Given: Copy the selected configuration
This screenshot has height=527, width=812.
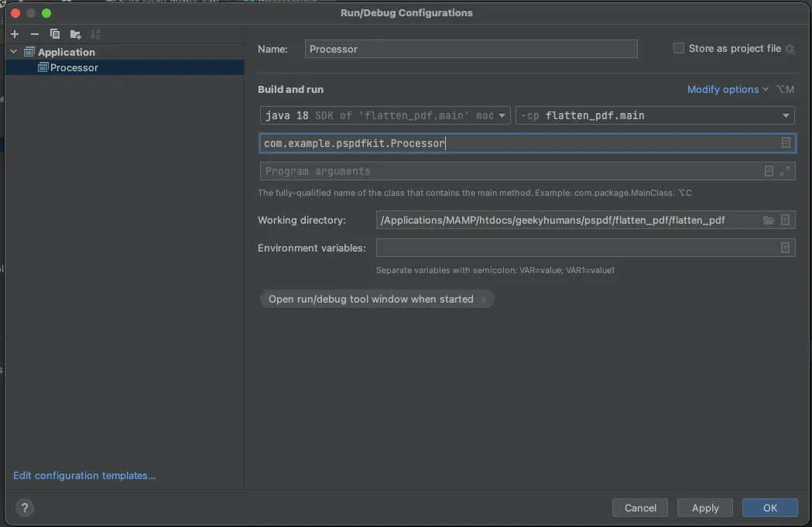Looking at the screenshot, I should [x=54, y=34].
